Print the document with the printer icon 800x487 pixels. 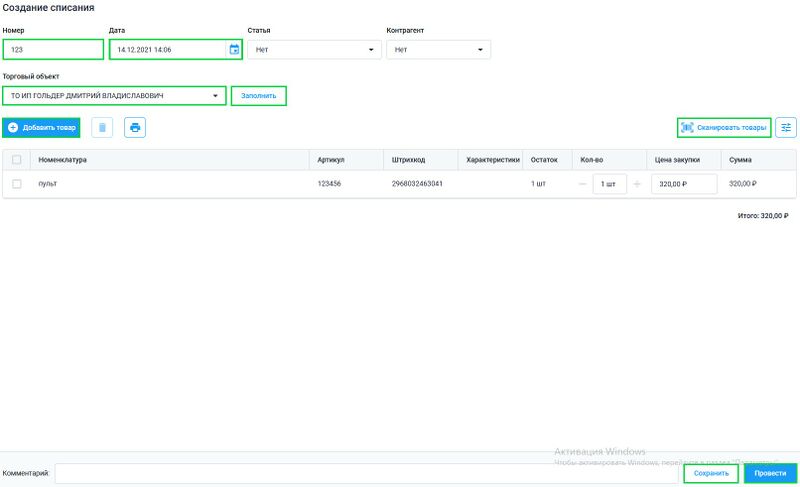[x=135, y=127]
